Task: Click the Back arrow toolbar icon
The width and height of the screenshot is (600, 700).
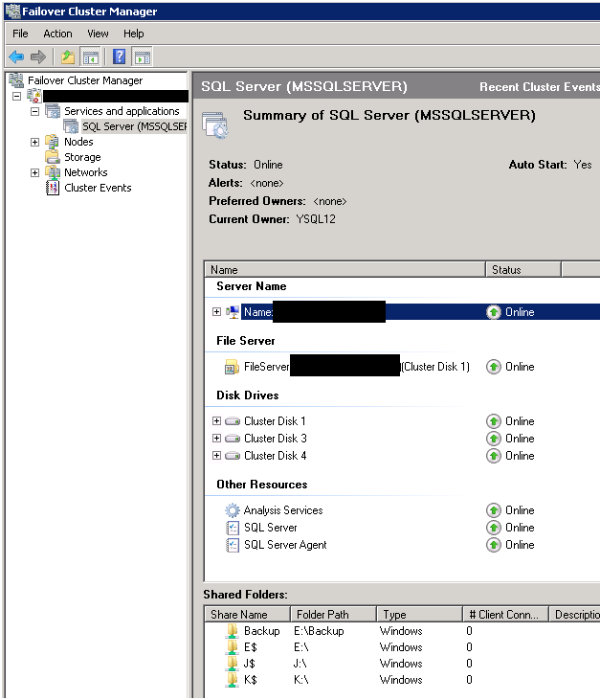Action: click(16, 57)
